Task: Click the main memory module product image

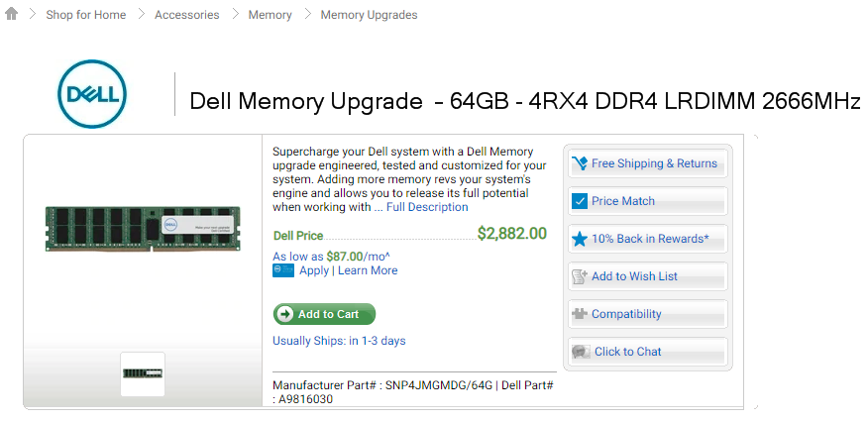Action: [x=144, y=229]
